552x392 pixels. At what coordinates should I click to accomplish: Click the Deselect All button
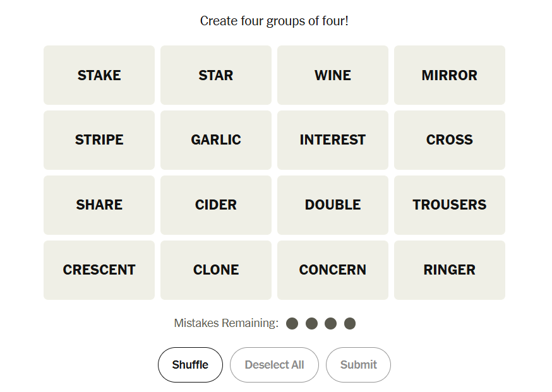[x=274, y=365]
